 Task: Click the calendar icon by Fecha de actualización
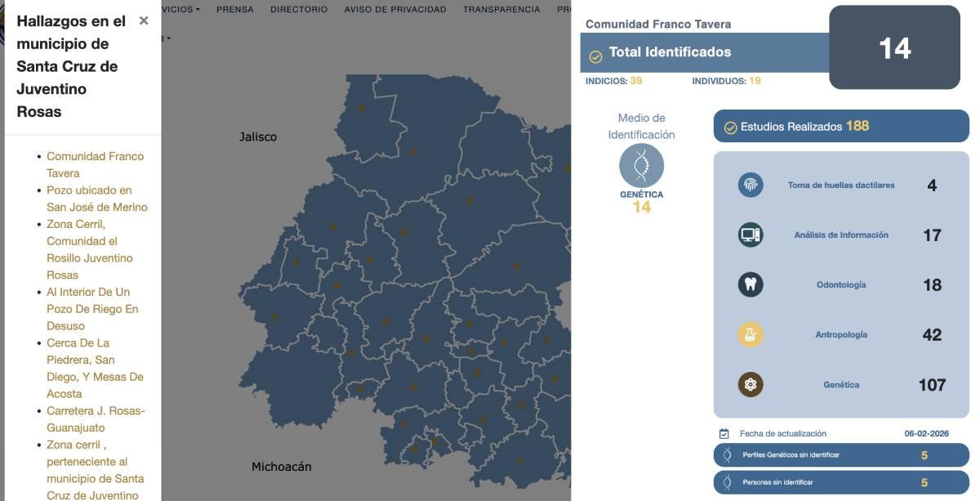pyautogui.click(x=724, y=433)
